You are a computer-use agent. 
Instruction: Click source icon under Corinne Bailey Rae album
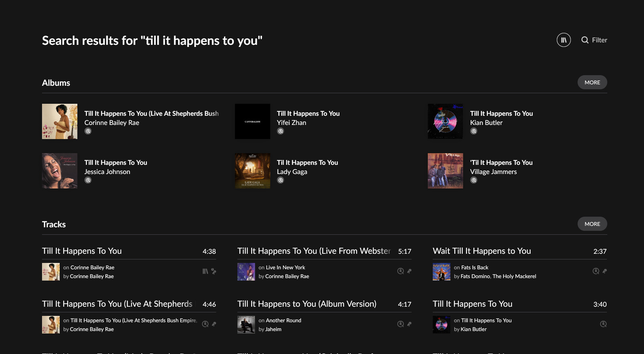[88, 131]
